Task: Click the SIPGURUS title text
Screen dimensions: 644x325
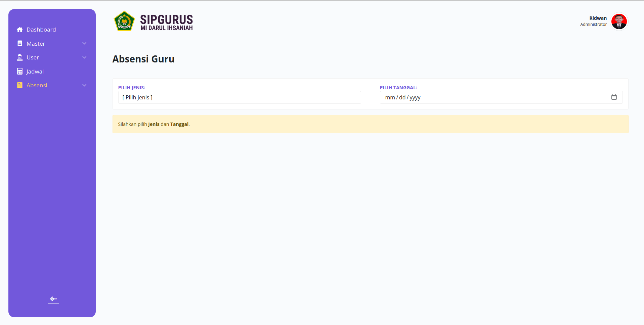Action: (x=167, y=19)
